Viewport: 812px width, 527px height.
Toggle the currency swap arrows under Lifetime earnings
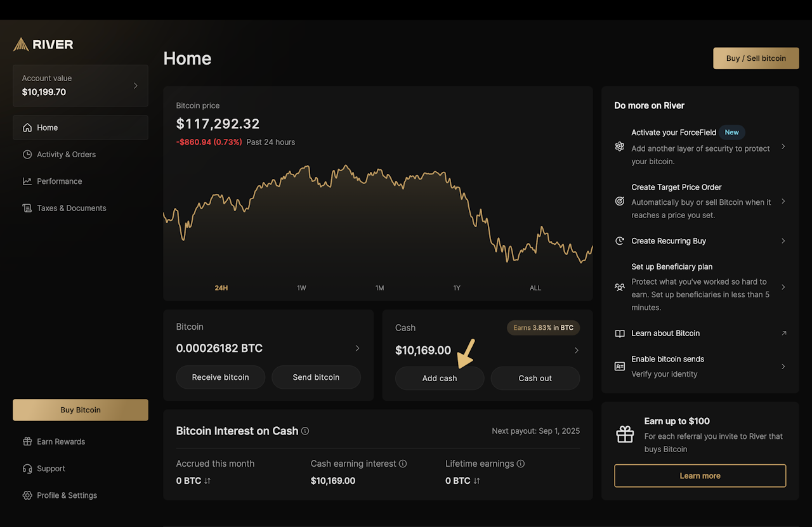476,481
